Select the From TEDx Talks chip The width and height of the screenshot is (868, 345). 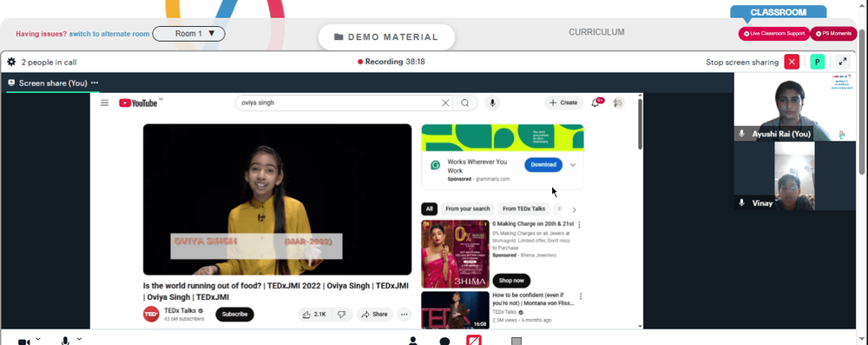(523, 209)
